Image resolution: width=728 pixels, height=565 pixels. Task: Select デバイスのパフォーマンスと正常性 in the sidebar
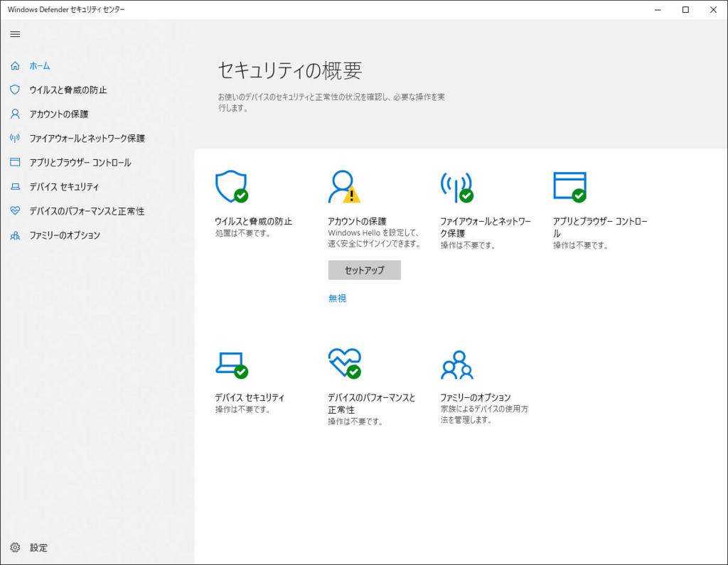[87, 211]
